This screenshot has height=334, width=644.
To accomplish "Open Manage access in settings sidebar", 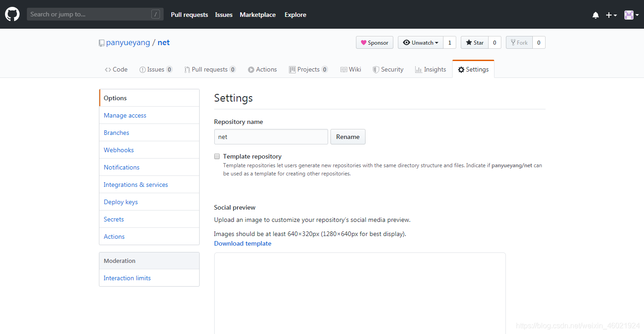I will 149,115.
